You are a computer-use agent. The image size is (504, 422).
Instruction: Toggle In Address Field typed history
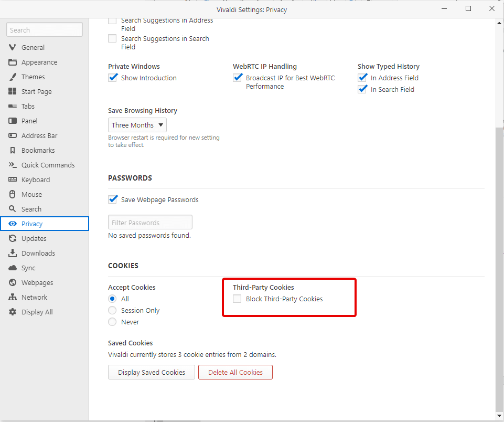(362, 78)
